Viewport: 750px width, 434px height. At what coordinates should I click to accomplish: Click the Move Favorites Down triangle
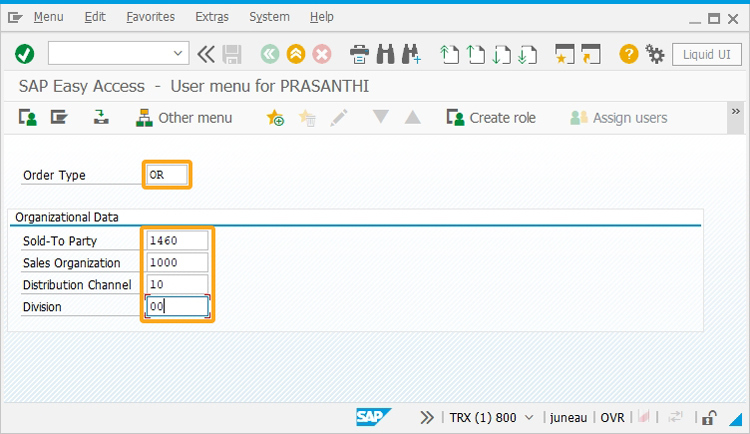click(381, 117)
